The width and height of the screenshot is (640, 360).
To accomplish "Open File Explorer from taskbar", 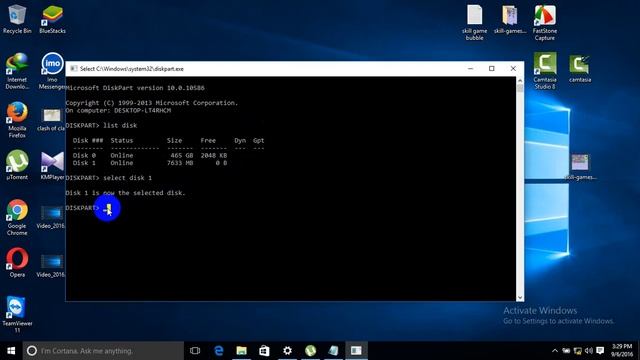I will pyautogui.click(x=242, y=351).
